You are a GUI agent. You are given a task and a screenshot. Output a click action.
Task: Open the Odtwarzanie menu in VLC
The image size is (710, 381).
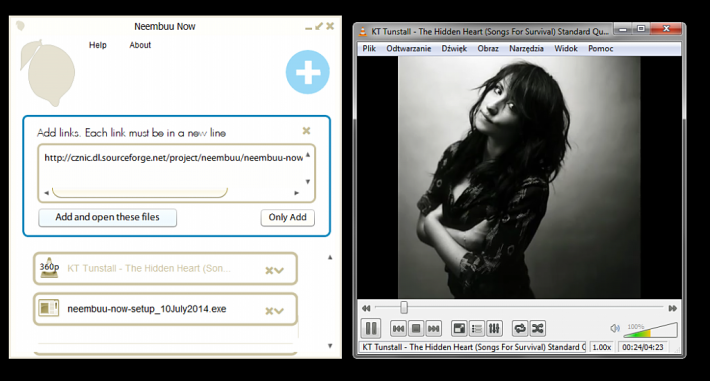[408, 48]
